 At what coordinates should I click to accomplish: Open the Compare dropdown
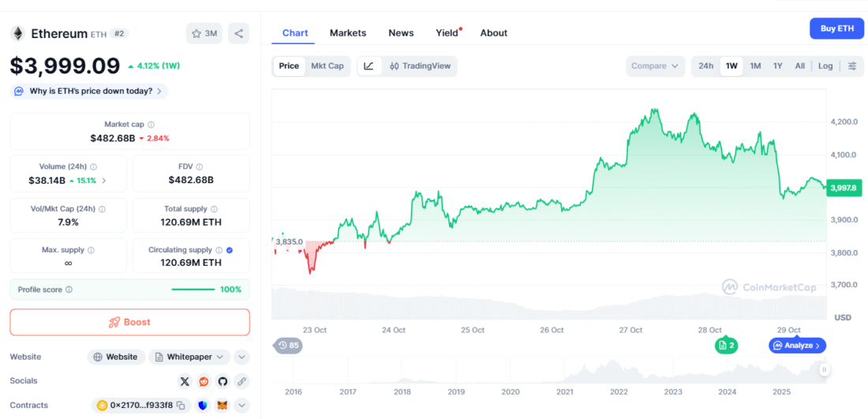coord(655,66)
